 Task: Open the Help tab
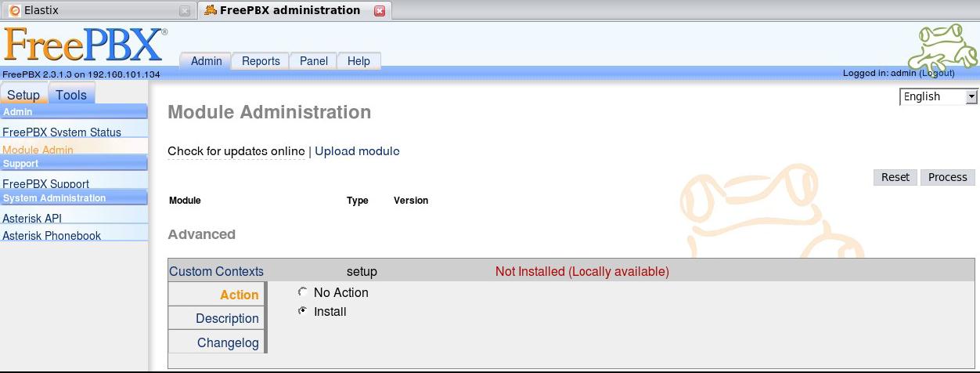tap(358, 61)
